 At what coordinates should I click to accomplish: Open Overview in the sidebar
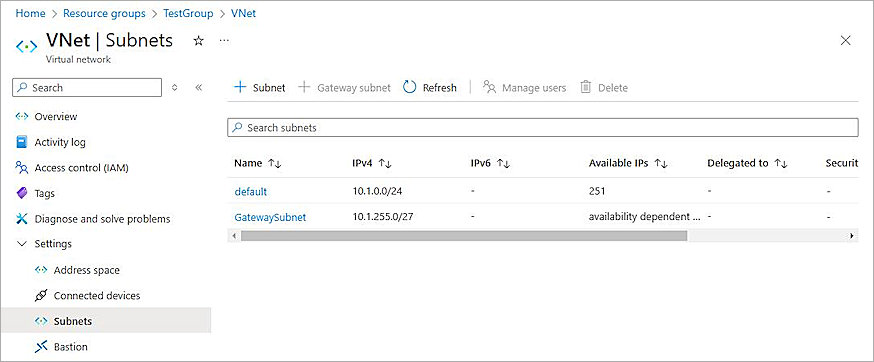pos(56,117)
